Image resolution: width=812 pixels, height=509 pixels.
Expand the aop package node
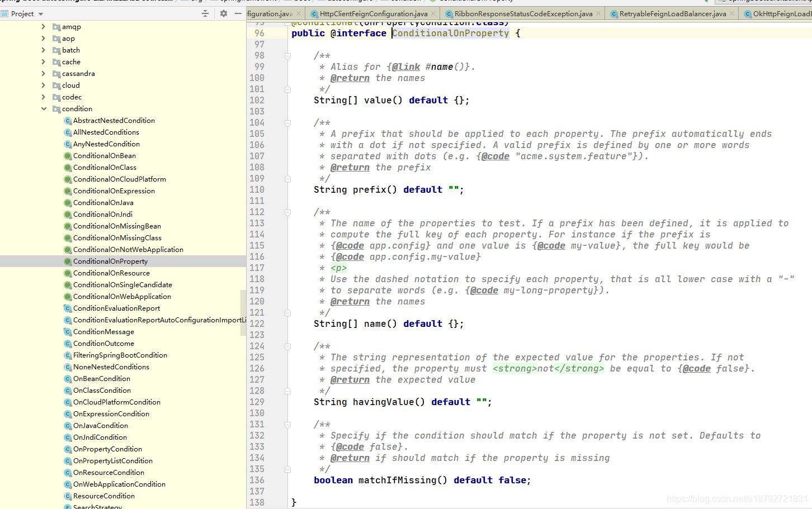click(44, 39)
